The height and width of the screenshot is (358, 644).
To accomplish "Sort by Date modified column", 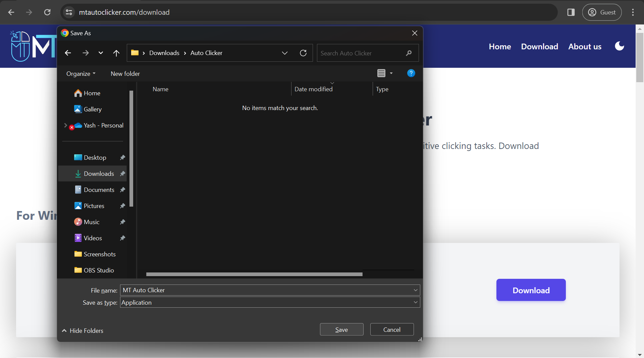I will (x=313, y=89).
